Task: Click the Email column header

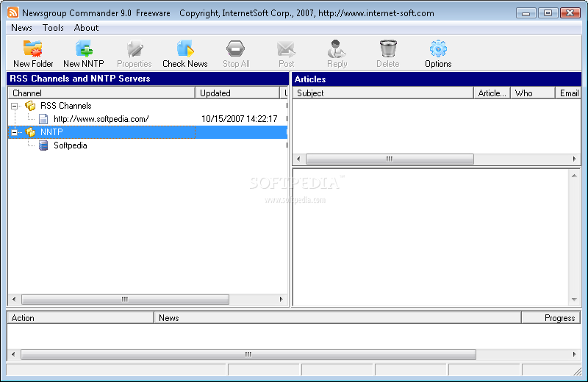Action: click(x=568, y=93)
